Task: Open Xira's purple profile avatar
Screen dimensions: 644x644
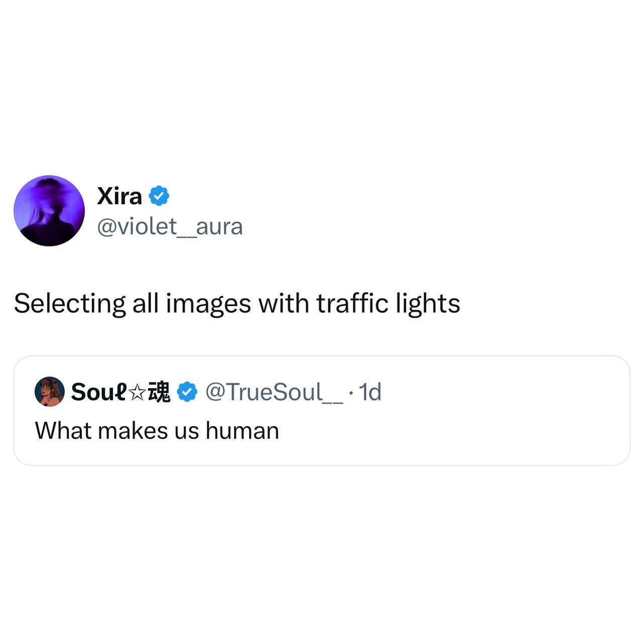Action: [49, 211]
